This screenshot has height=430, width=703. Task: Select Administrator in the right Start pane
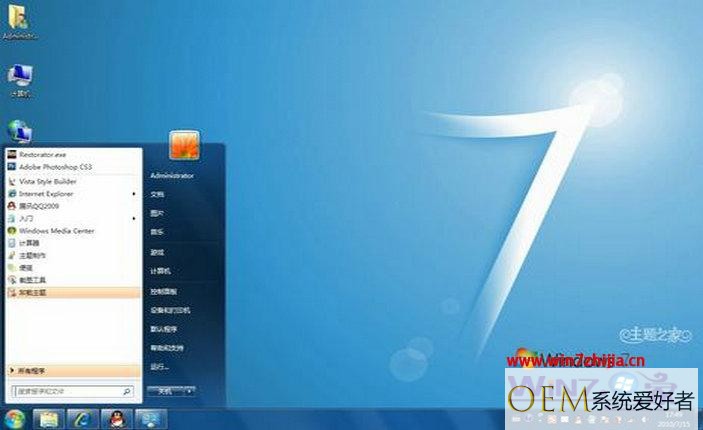pyautogui.click(x=172, y=176)
